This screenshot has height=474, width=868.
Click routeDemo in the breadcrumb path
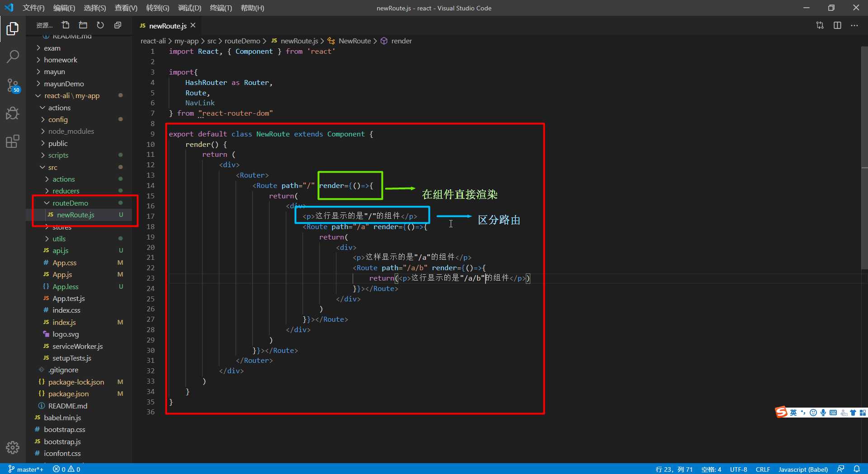click(x=242, y=41)
